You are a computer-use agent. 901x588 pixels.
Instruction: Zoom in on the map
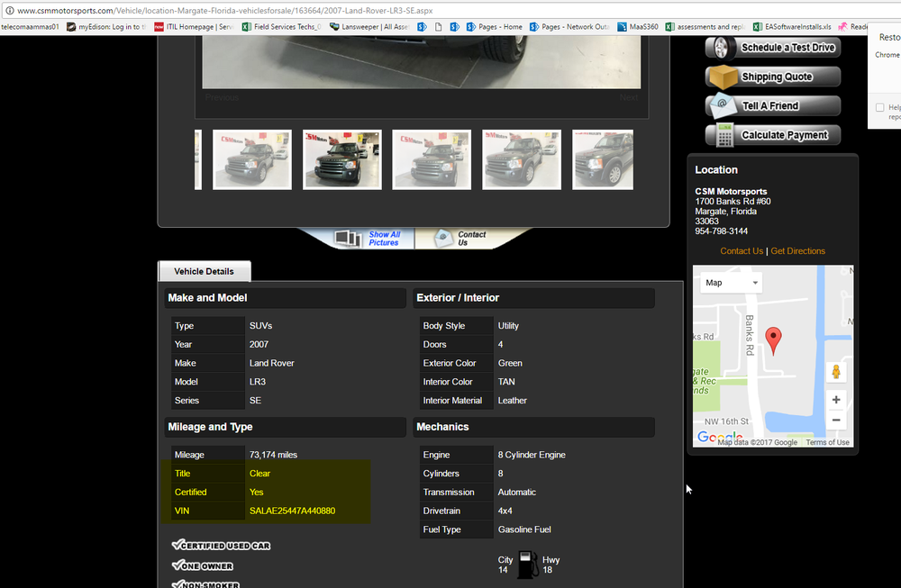pyautogui.click(x=836, y=400)
